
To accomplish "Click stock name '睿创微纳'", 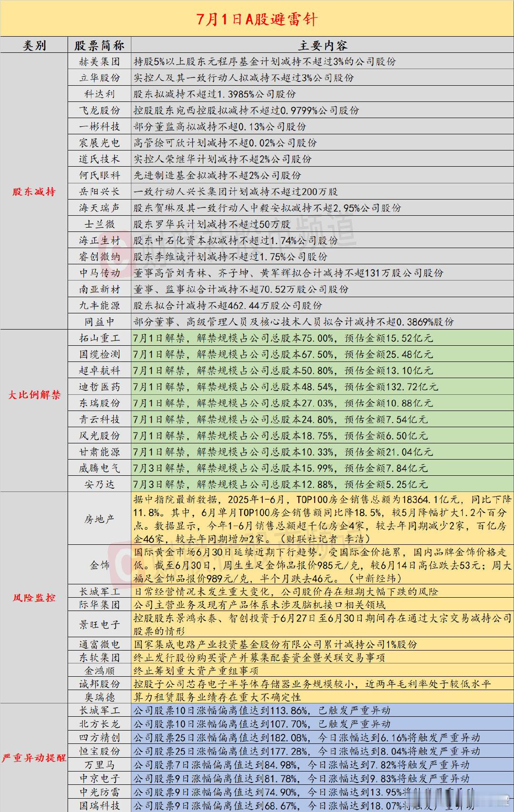I will pos(99,256).
